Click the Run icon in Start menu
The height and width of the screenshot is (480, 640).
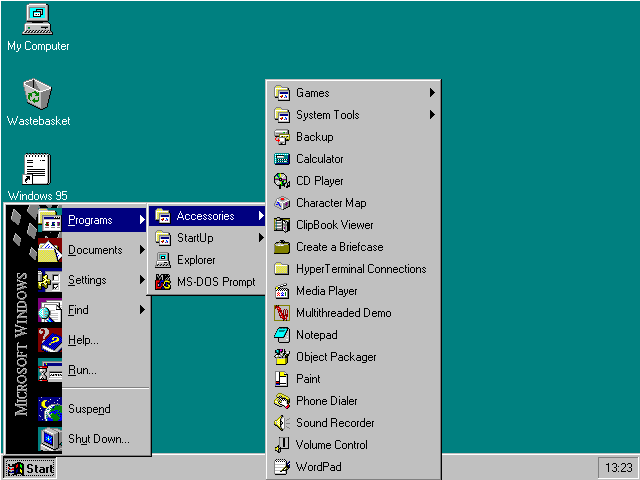coord(50,370)
